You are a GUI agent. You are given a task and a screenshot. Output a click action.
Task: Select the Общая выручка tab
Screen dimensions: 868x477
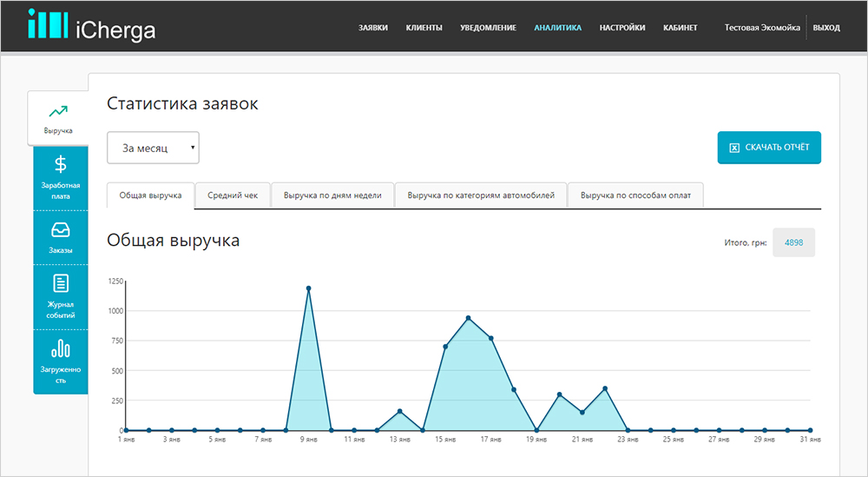pos(150,195)
